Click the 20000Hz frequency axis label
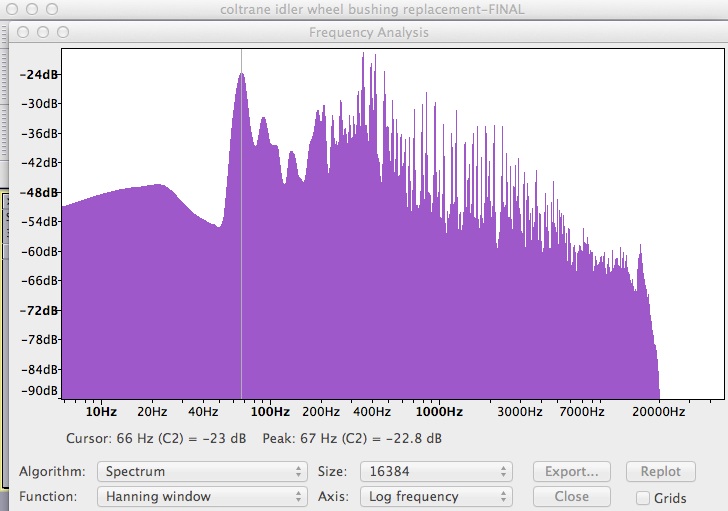The image size is (728, 511). (x=659, y=412)
